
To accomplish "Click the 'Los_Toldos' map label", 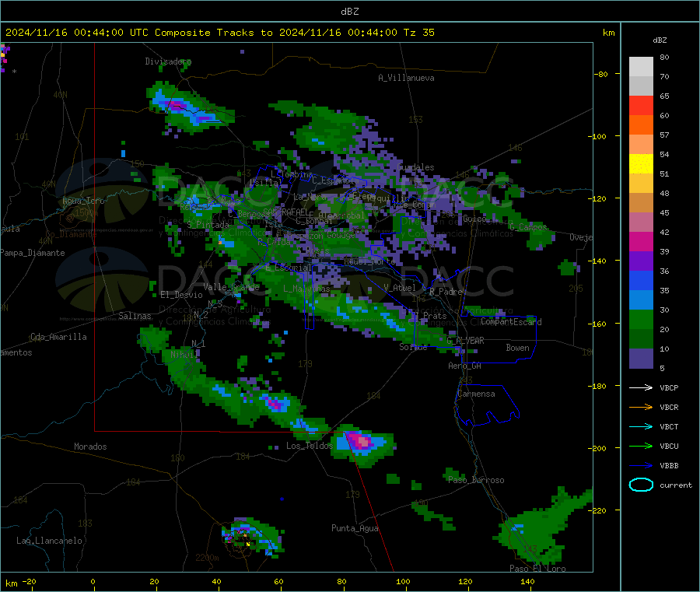I will click(310, 446).
